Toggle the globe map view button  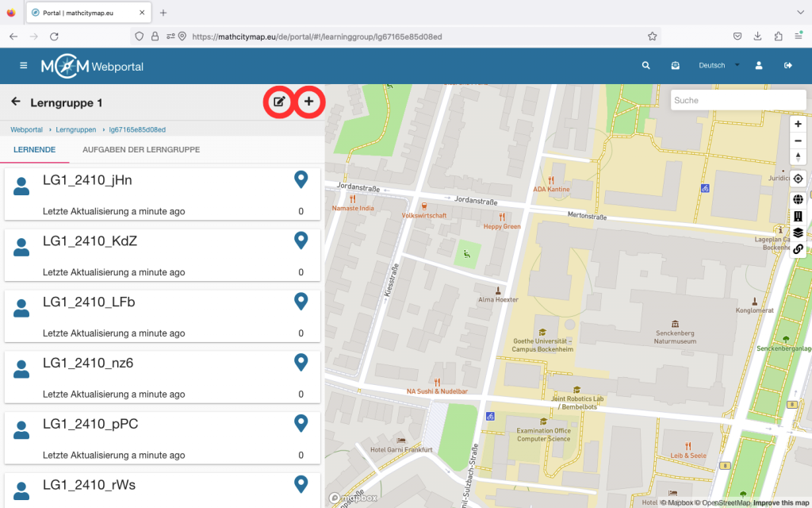coord(798,199)
